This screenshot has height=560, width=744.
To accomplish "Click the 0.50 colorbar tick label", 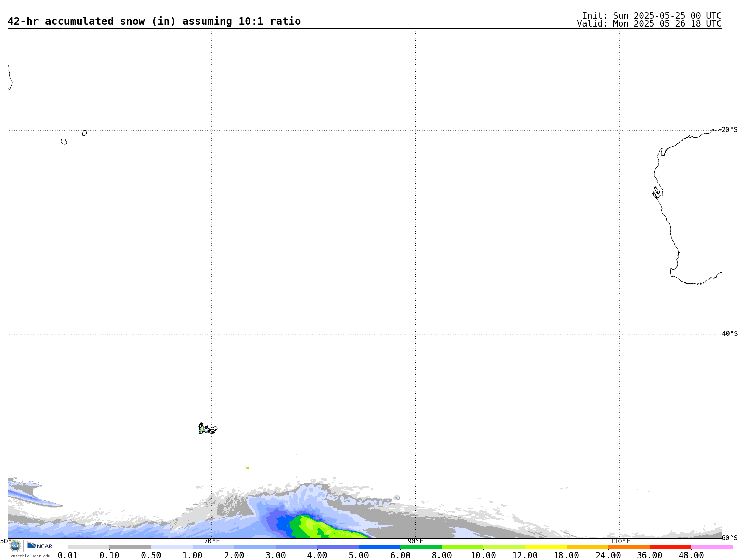I will (x=151, y=556).
